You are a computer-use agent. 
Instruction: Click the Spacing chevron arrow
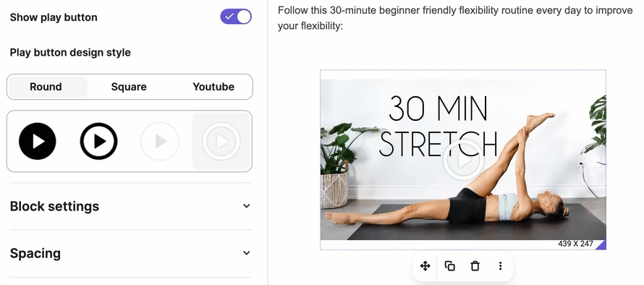[x=247, y=253]
